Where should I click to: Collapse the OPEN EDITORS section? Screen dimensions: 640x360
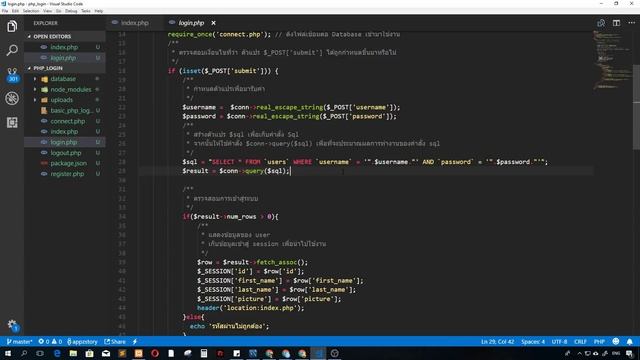pyautogui.click(x=65, y=36)
